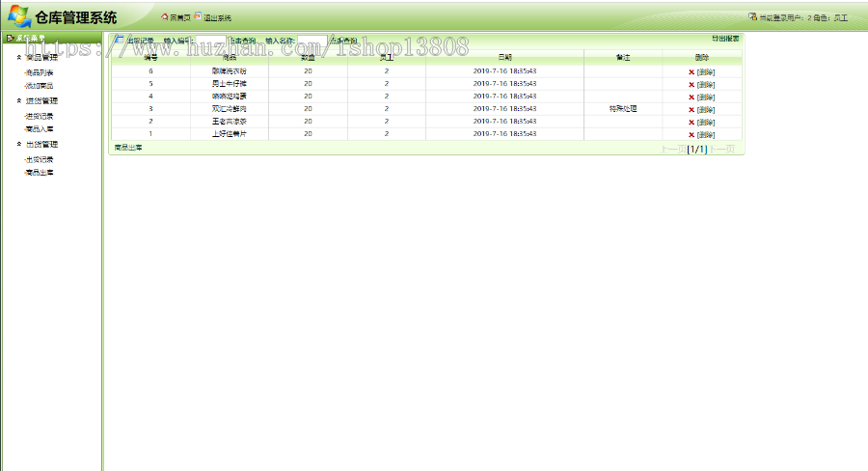Click red X icon for 上好佳薯片 row
The width and height of the screenshot is (868, 471).
(x=692, y=135)
